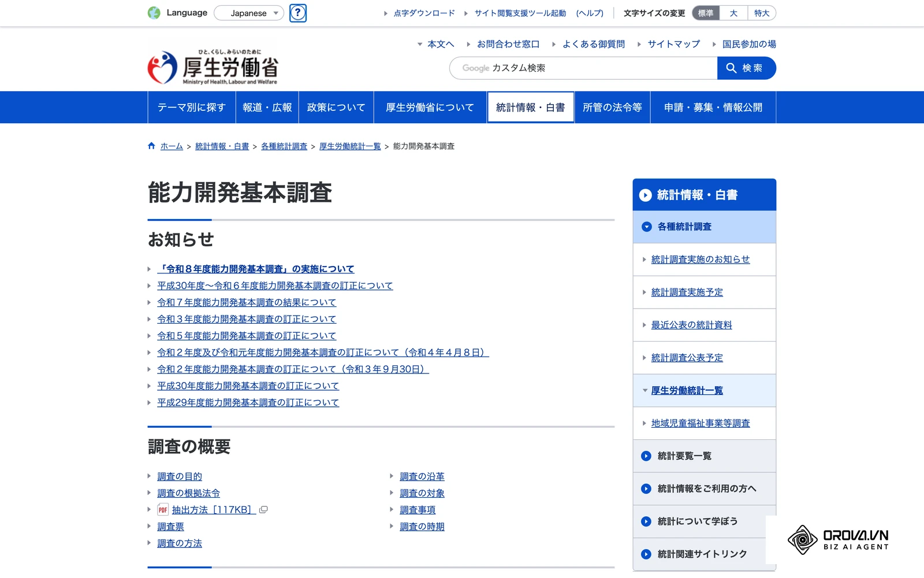Screen dimensions: 924x578
Task: Click the globe icon beside Language
Action: 154,13
